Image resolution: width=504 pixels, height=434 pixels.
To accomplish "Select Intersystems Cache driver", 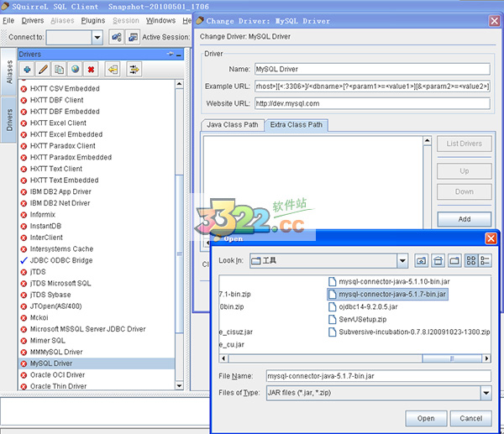I will pyautogui.click(x=97, y=249).
